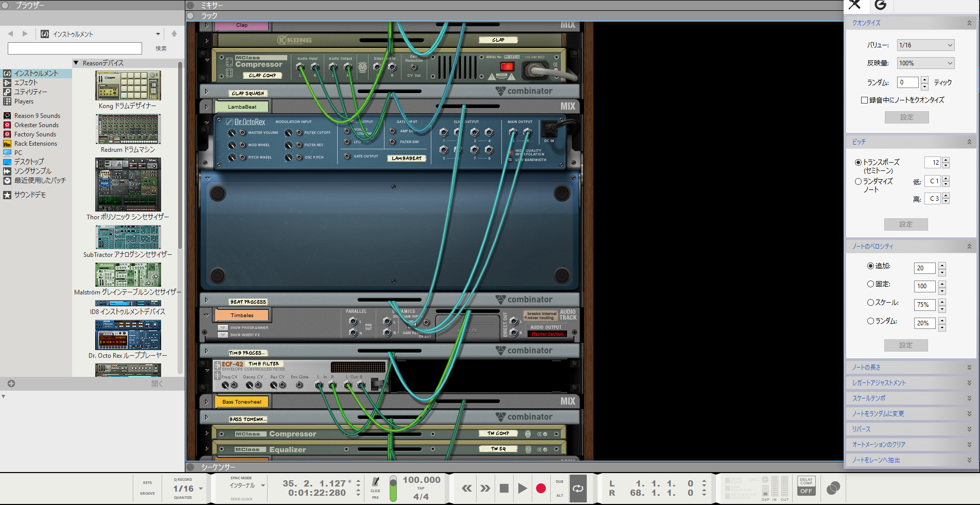Open Sound Demo (サウンドデモ) favorites entry
This screenshot has width=980, height=505.
point(30,195)
